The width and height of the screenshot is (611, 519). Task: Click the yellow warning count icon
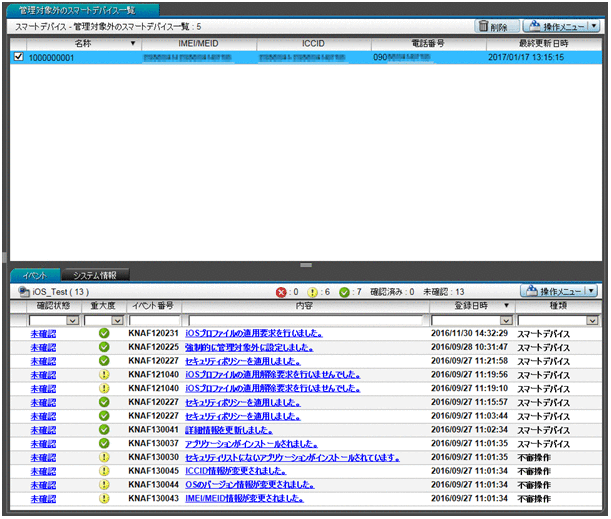(x=313, y=291)
